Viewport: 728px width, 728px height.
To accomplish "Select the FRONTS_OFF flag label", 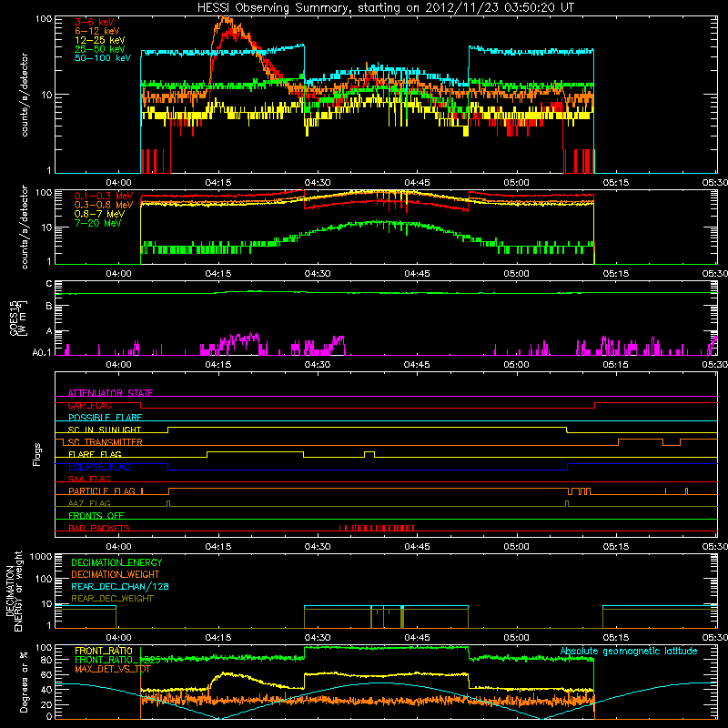I will pos(96,515).
